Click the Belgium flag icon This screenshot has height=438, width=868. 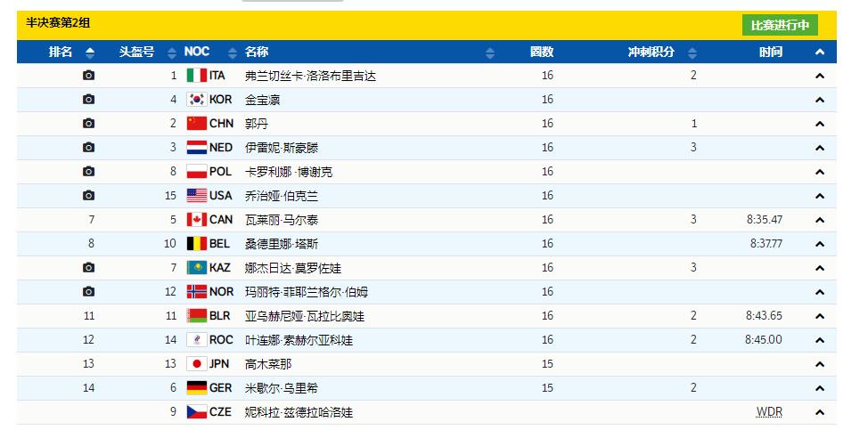(197, 243)
